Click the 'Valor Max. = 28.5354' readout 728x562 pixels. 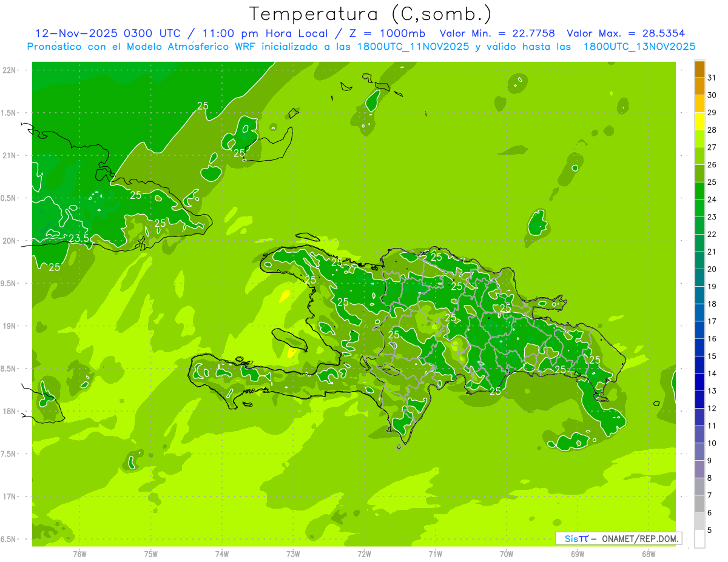pyautogui.click(x=626, y=33)
